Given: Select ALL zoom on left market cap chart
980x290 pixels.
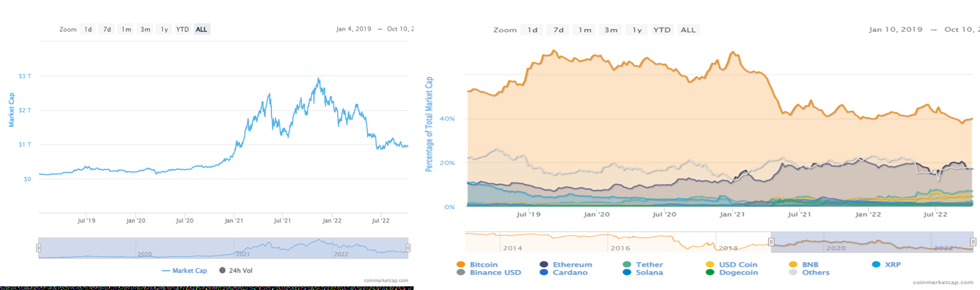Looking at the screenshot, I should pos(201,29).
